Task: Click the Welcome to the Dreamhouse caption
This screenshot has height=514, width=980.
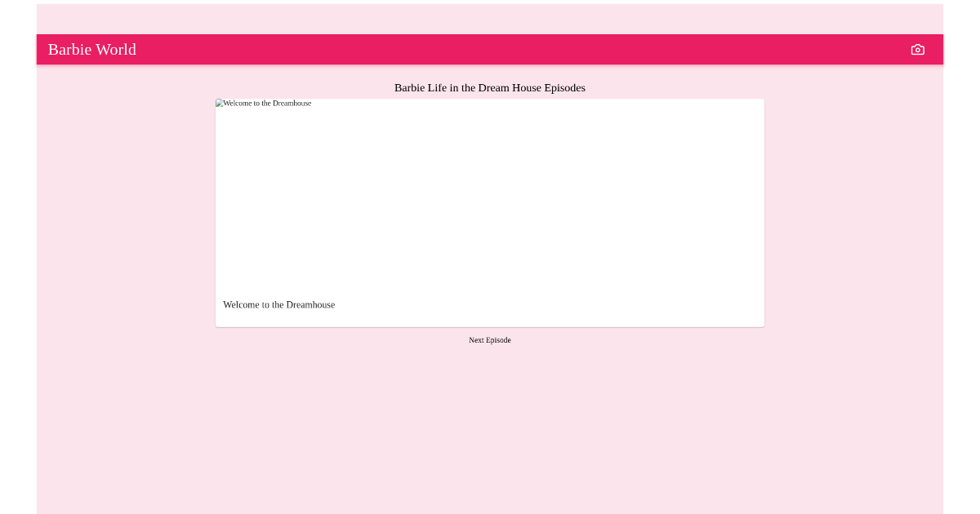Action: tap(279, 304)
